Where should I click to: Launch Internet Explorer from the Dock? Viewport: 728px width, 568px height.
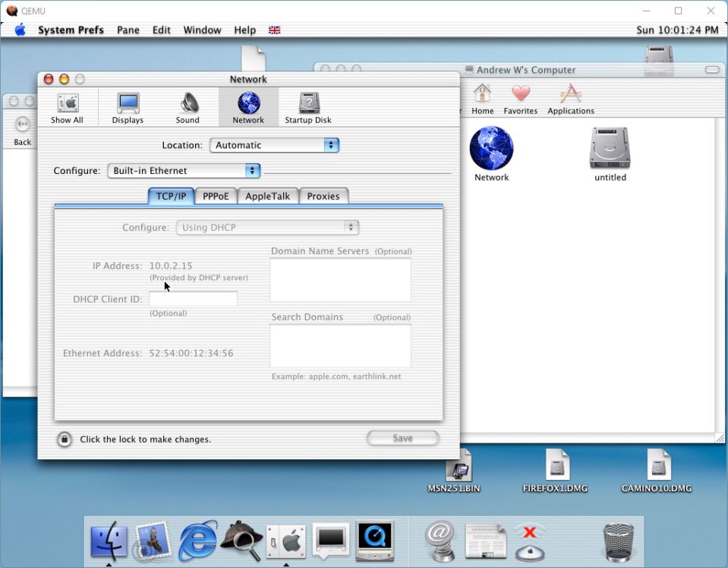coord(198,541)
